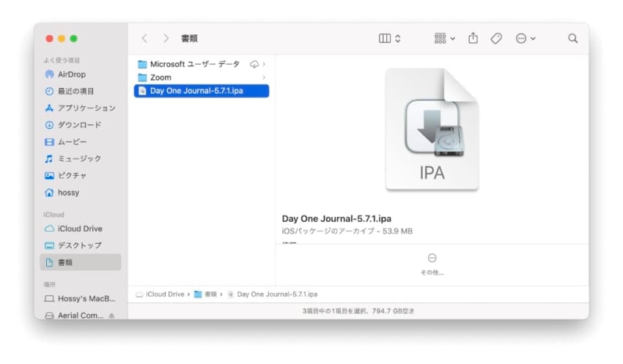
Task: Eject the Aerial Com... volume
Action: (x=112, y=316)
